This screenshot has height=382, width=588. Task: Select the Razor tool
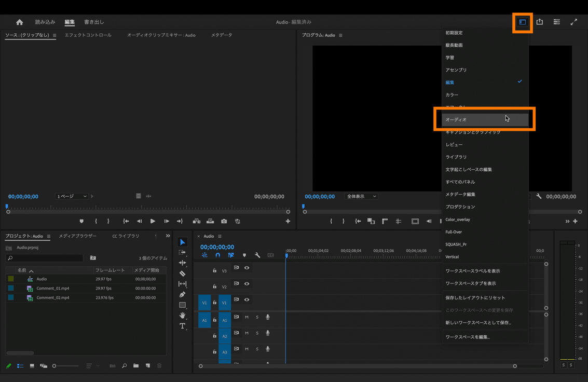(182, 274)
